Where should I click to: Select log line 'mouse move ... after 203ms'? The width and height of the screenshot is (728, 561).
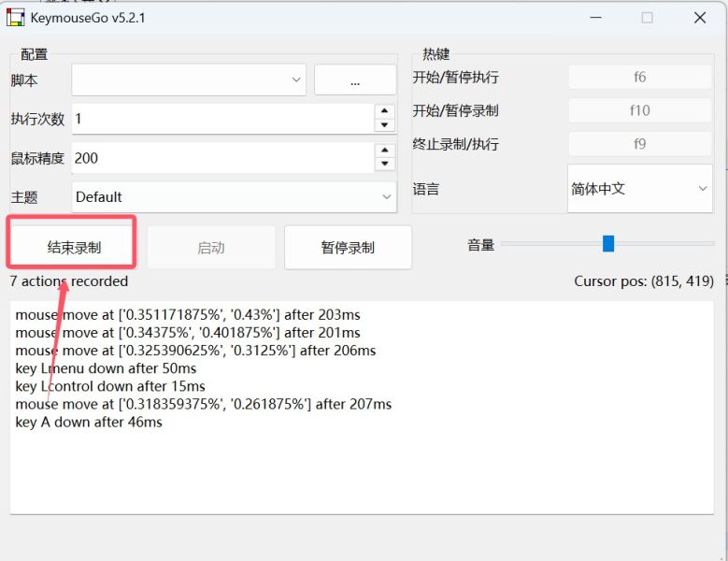(x=188, y=315)
